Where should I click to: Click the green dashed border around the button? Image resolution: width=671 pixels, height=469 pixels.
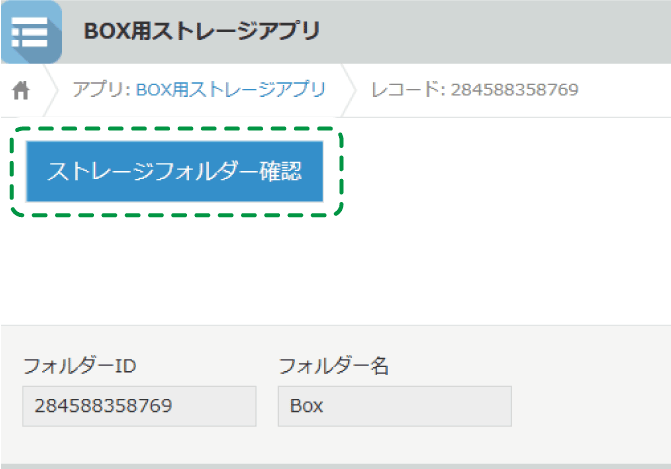click(x=177, y=128)
